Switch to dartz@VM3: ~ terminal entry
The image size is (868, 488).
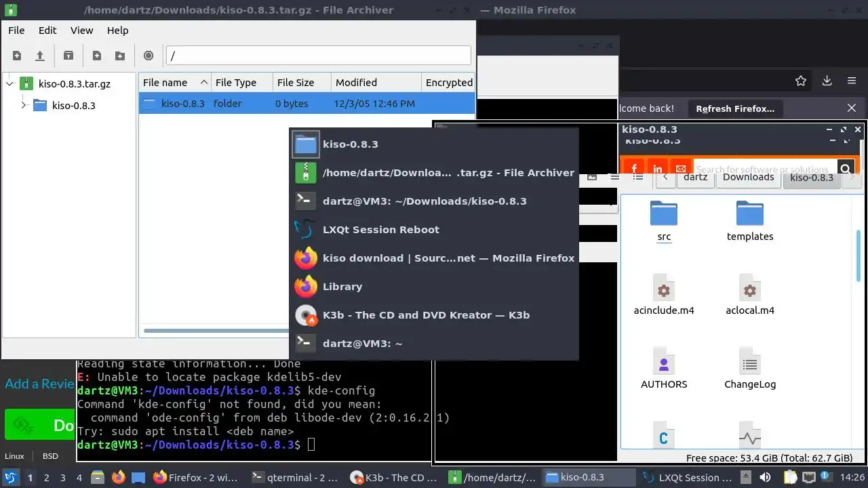coord(434,344)
